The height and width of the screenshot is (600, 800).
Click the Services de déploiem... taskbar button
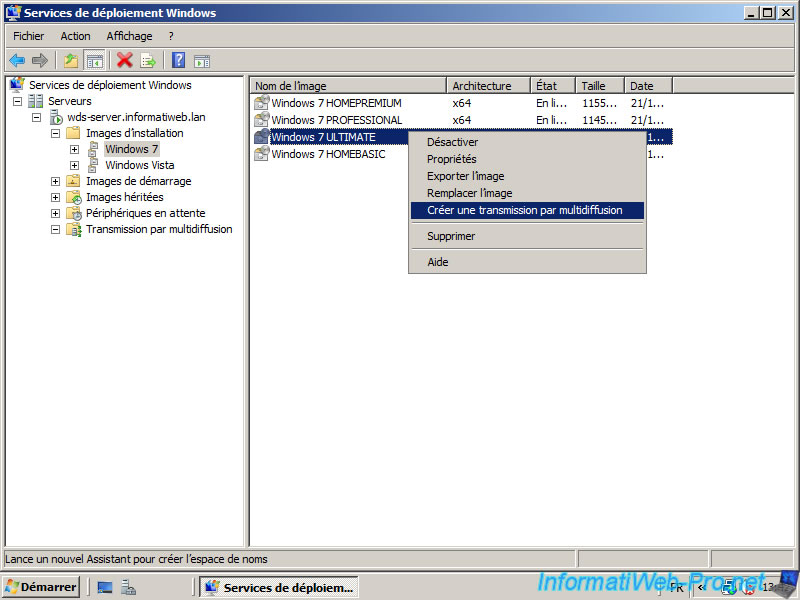pyautogui.click(x=279, y=587)
